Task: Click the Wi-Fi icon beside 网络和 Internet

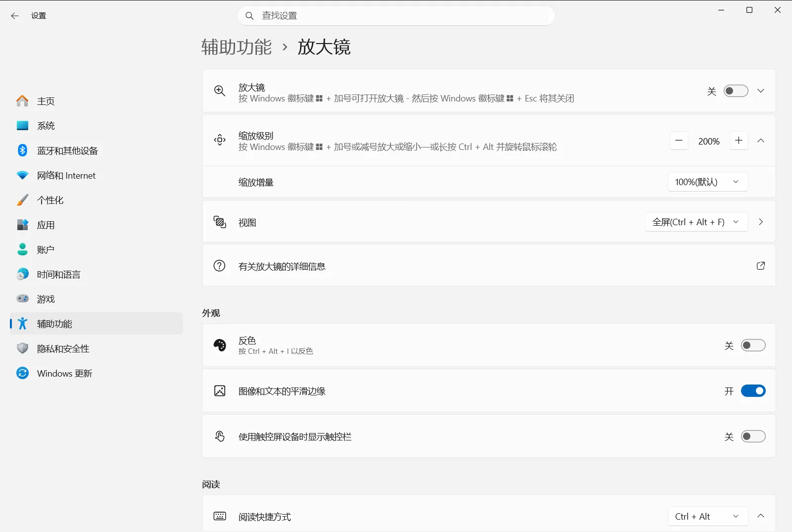Action: pos(22,175)
